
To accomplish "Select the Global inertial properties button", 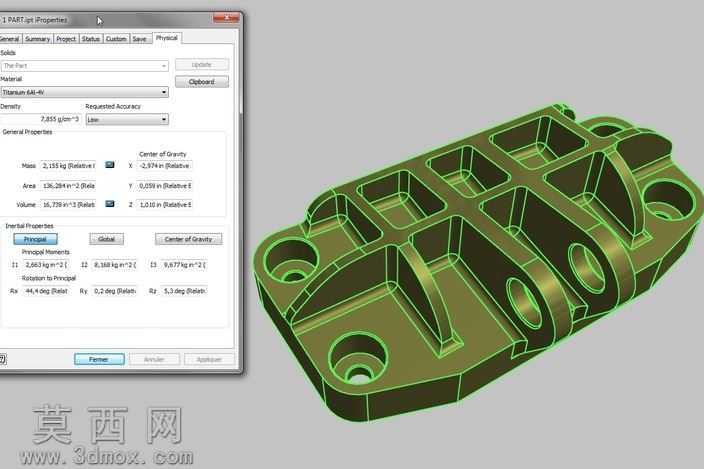I will coord(106,239).
